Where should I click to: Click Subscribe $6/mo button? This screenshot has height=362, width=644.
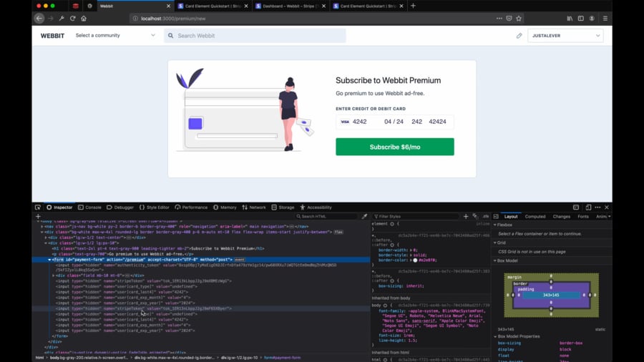395,147
